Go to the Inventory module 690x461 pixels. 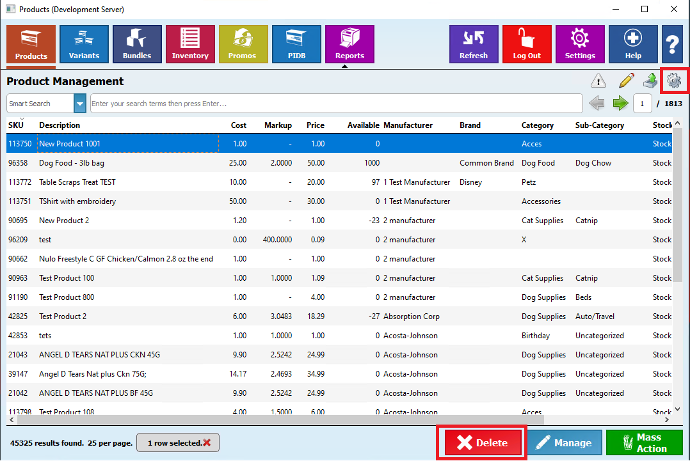[190, 44]
